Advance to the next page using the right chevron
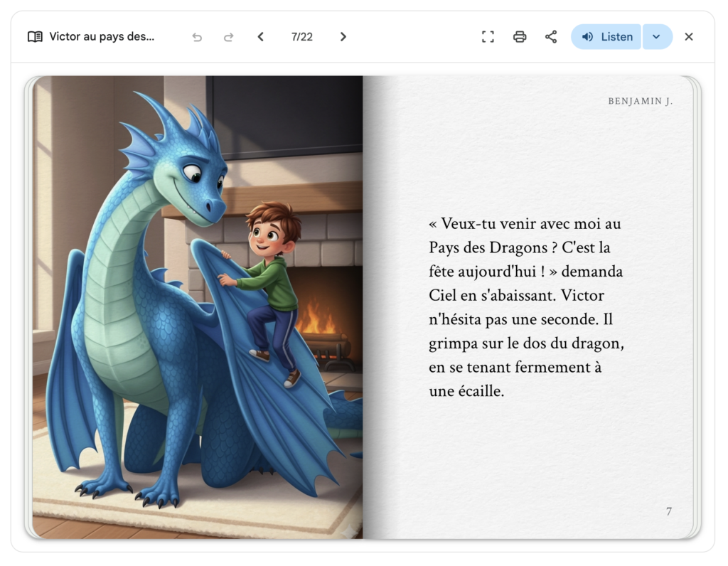 (343, 37)
